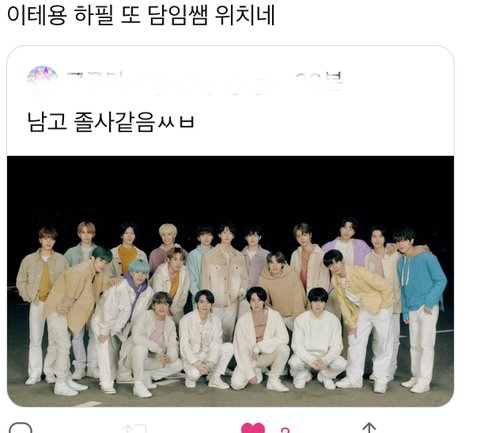This screenshot has width=480, height=433.
Task: Tap the retweet arrows icon
Action: pyautogui.click(x=135, y=428)
